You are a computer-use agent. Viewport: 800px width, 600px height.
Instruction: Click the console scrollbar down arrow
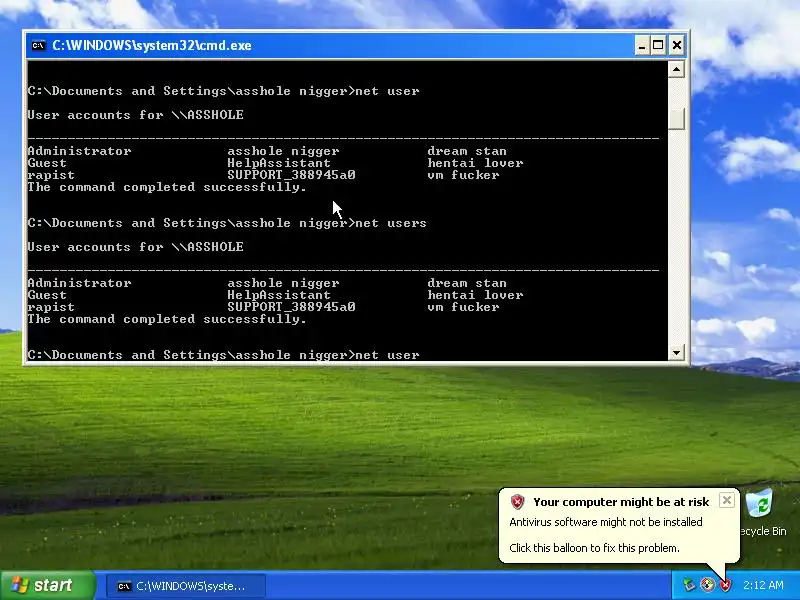pyautogui.click(x=676, y=352)
